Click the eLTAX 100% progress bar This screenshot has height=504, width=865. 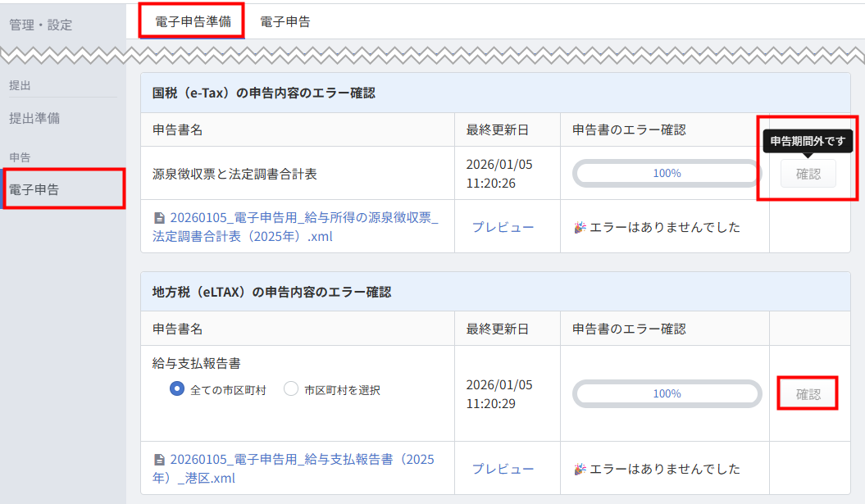(x=667, y=393)
